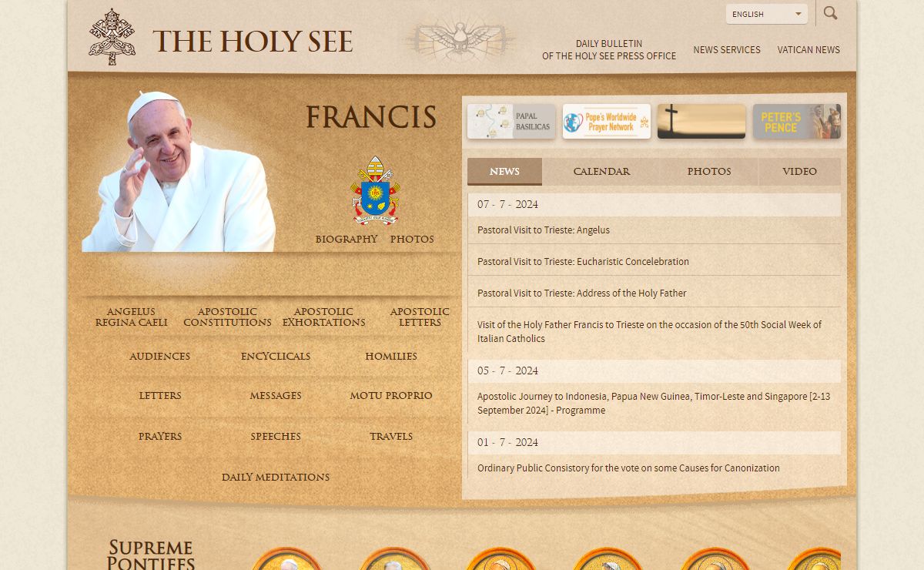
Task: Click The Holy See title
Action: pyautogui.click(x=253, y=42)
